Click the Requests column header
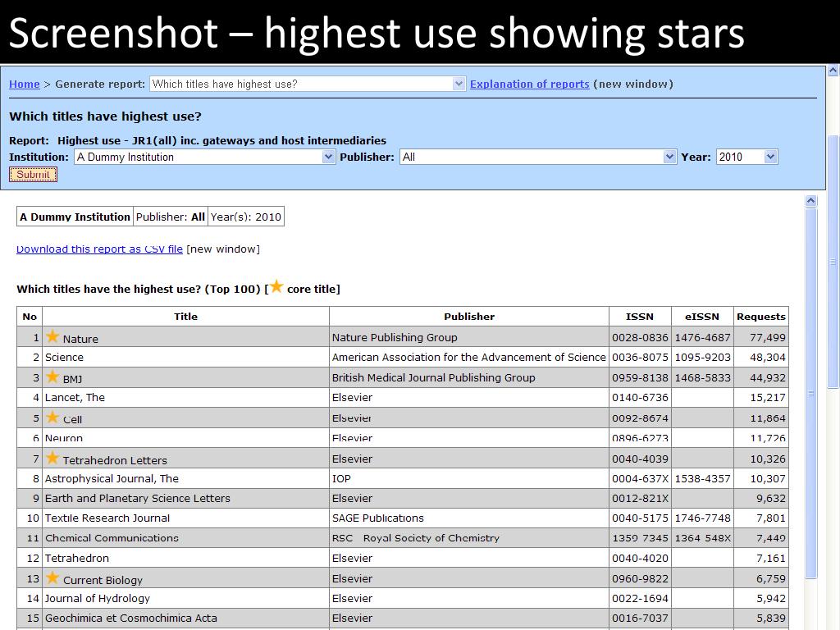840x630 pixels. (x=760, y=317)
